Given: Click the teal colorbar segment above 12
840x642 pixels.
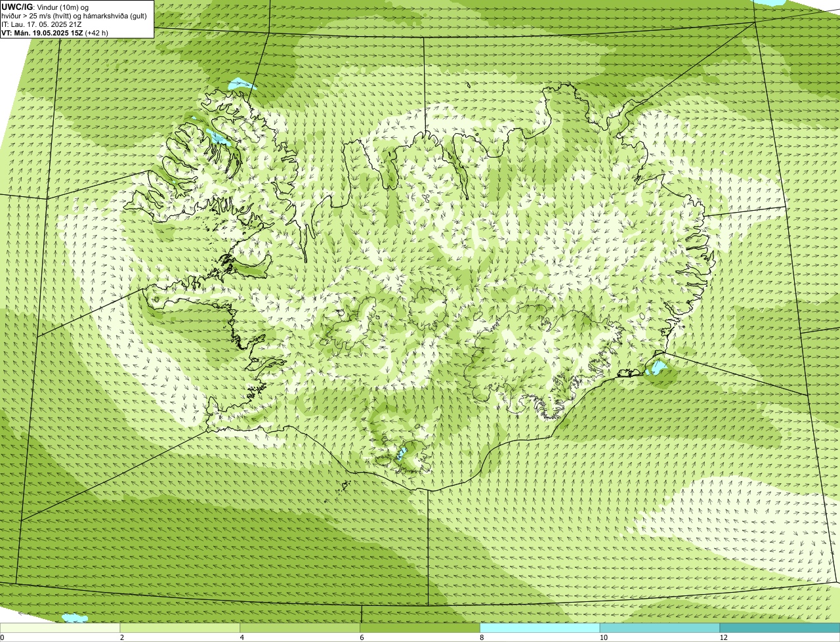Looking at the screenshot, I should [780, 628].
